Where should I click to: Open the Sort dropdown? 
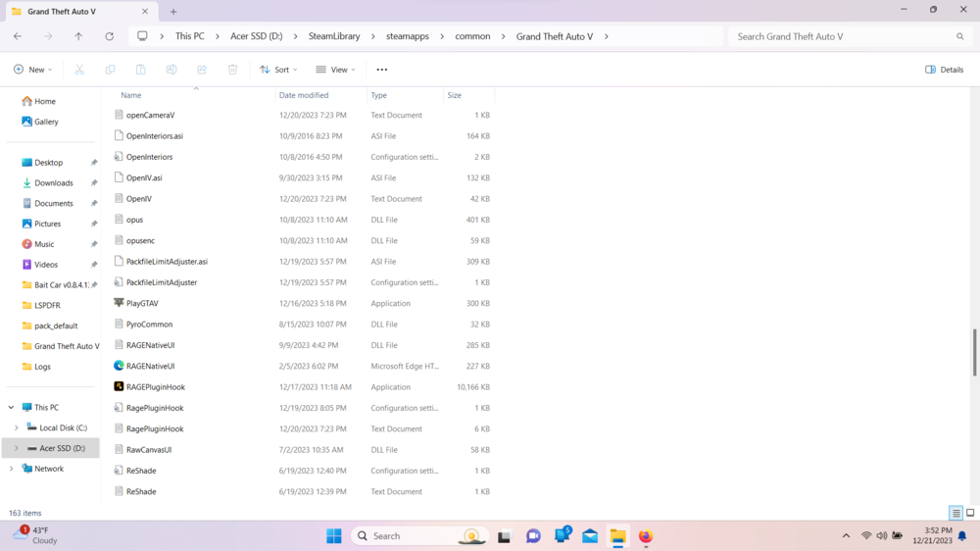pyautogui.click(x=278, y=70)
